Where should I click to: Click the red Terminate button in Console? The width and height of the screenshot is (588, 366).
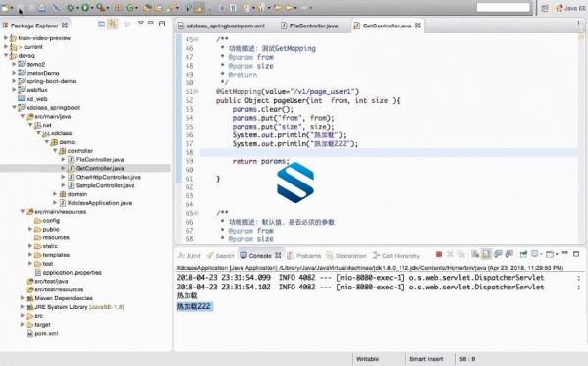[x=439, y=254]
